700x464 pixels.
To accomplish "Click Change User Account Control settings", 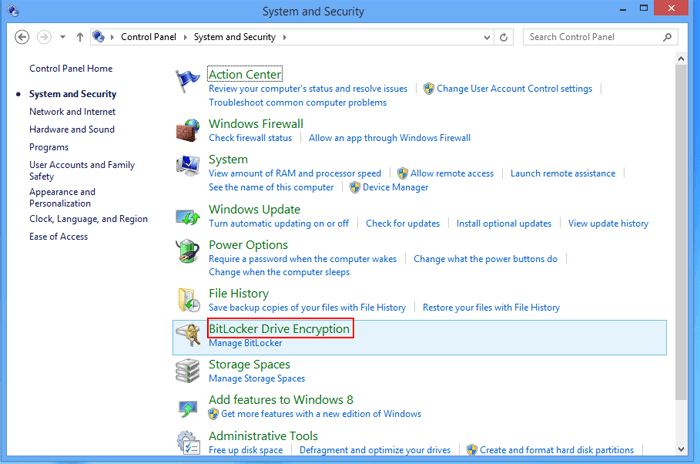I will (514, 89).
